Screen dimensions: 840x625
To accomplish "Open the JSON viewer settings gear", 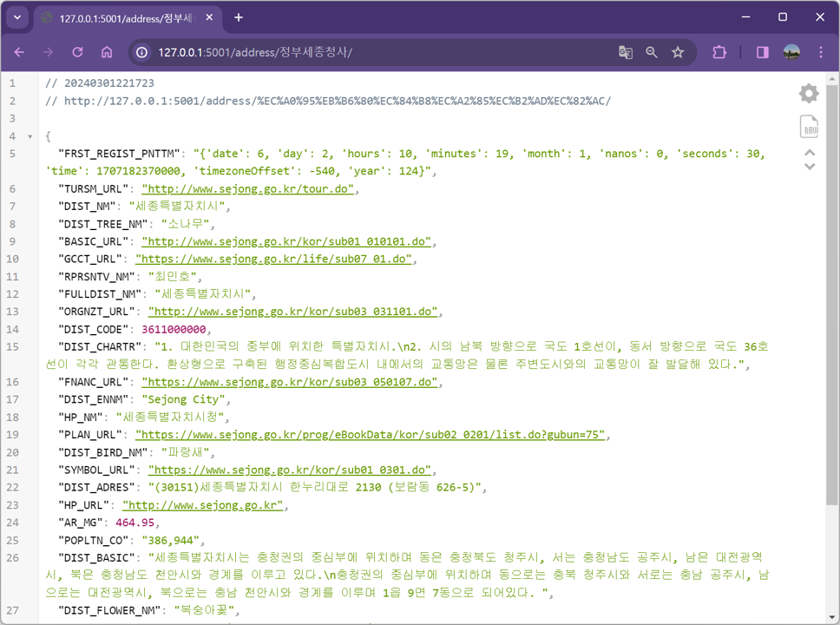I will (x=809, y=94).
